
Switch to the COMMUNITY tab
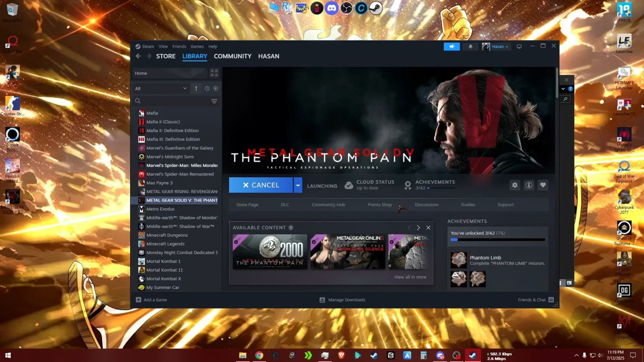point(232,56)
